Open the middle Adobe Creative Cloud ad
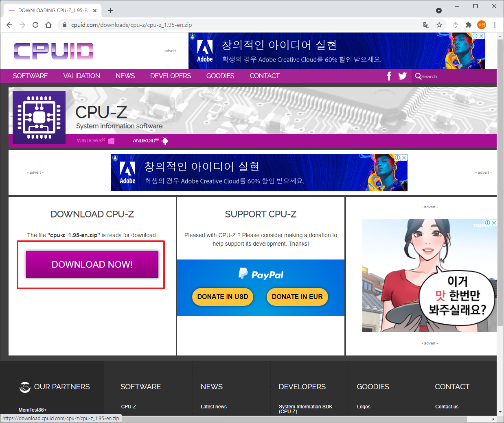Screen dimensions: 504x423 point(259,172)
